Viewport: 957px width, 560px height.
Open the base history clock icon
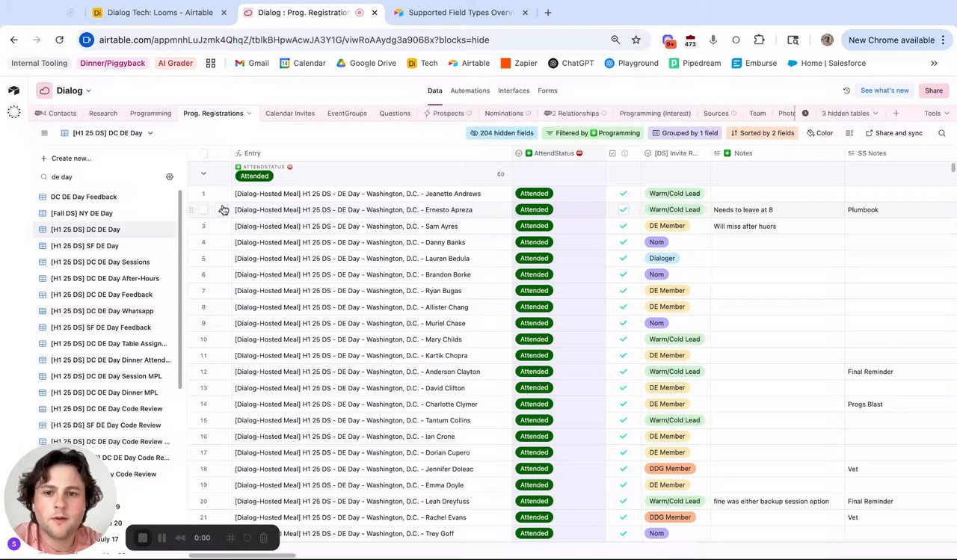point(846,90)
